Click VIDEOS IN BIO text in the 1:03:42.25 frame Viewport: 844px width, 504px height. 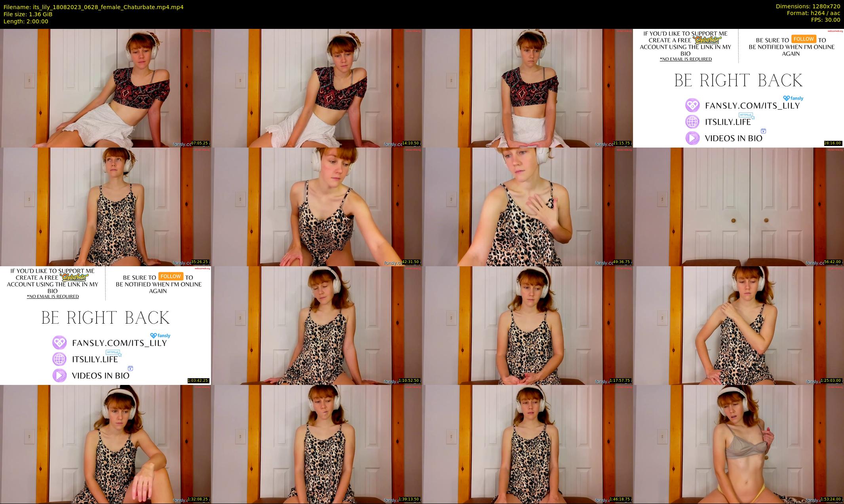coord(101,375)
